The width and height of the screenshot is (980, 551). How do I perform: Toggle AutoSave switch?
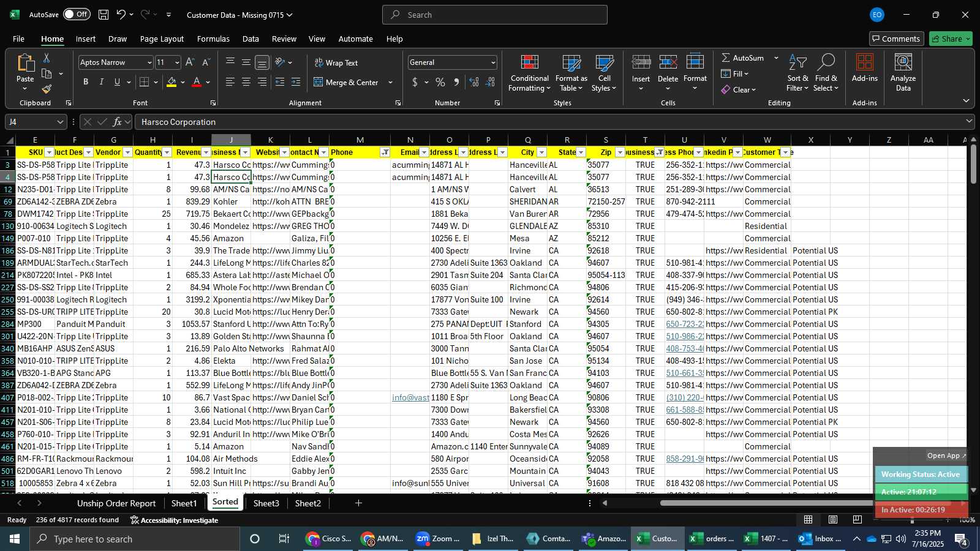pyautogui.click(x=77, y=14)
